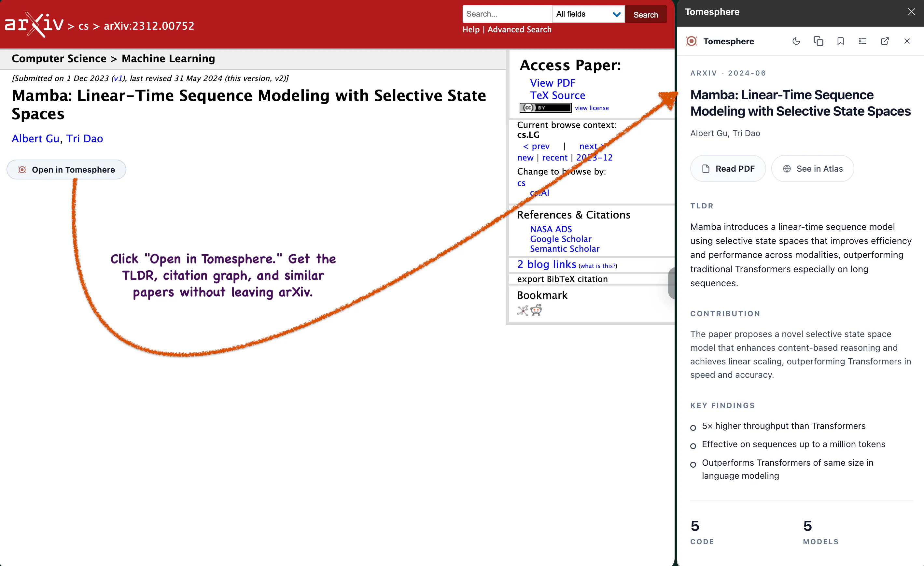Open Tomesphere in external window icon
Screen dimensions: 924x566
point(885,41)
